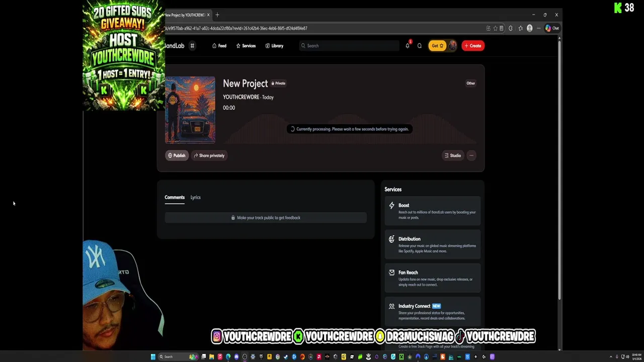
Task: Open the project more options ellipsis
Action: click(x=471, y=155)
